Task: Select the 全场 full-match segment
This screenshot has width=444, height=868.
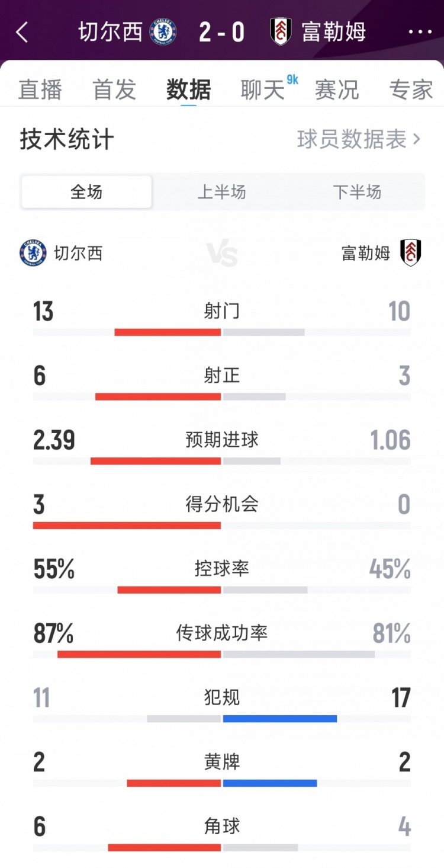Action: (x=86, y=192)
